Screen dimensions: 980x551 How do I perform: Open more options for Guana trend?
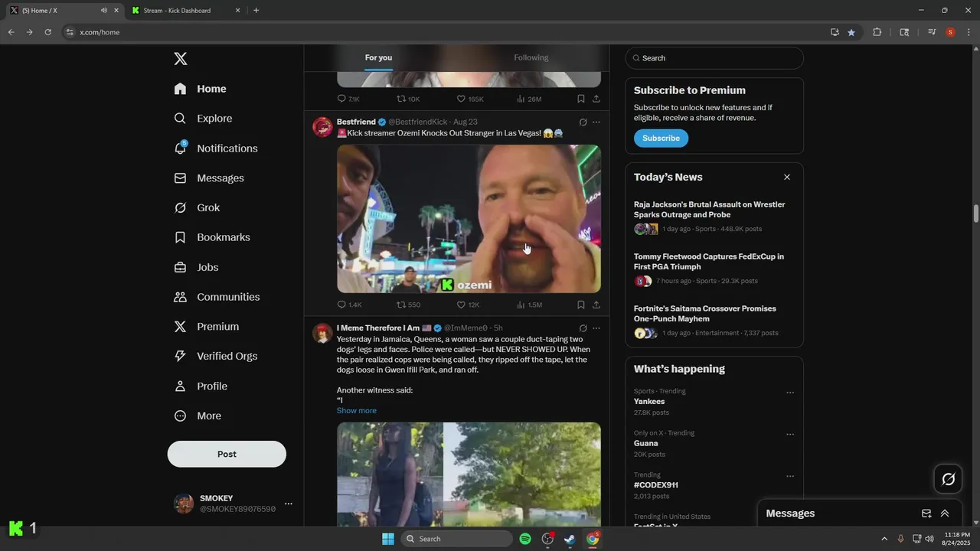click(790, 434)
